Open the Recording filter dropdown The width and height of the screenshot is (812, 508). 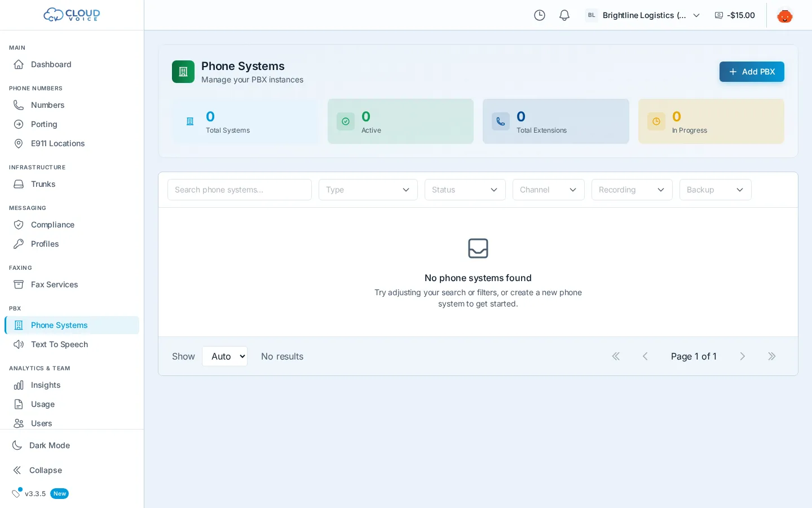pos(632,190)
